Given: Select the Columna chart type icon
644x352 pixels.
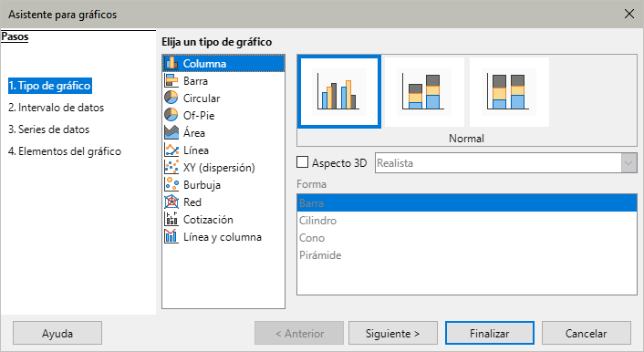Looking at the screenshot, I should pyautogui.click(x=171, y=63).
